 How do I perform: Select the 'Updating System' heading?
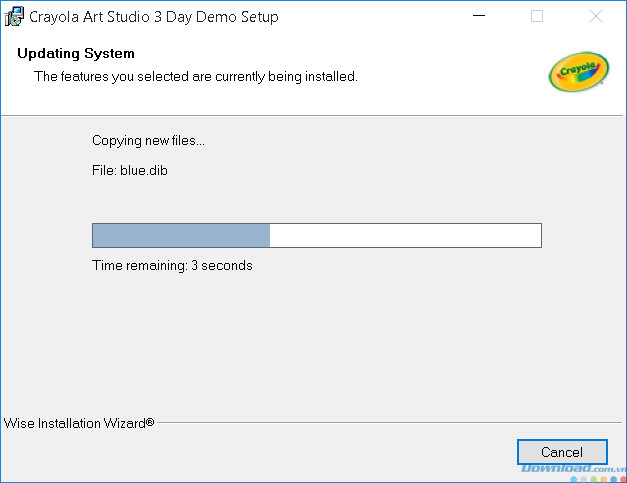(76, 54)
